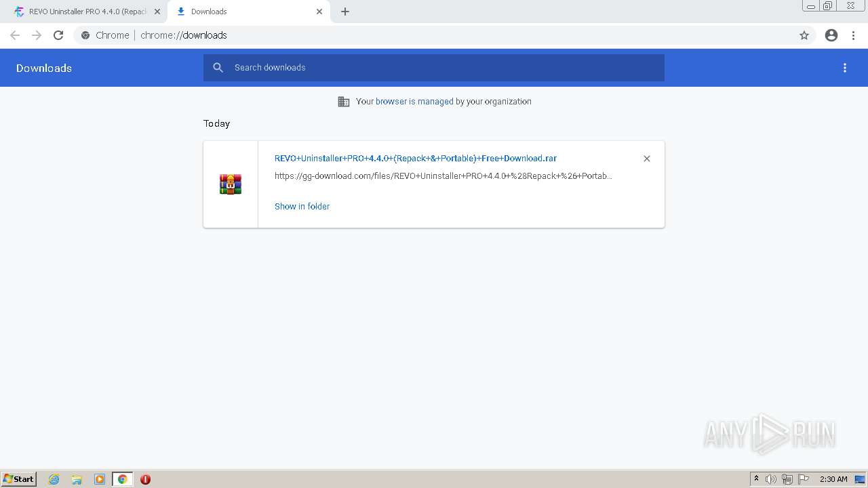
Task: Click the managed organization building icon
Action: 344,102
